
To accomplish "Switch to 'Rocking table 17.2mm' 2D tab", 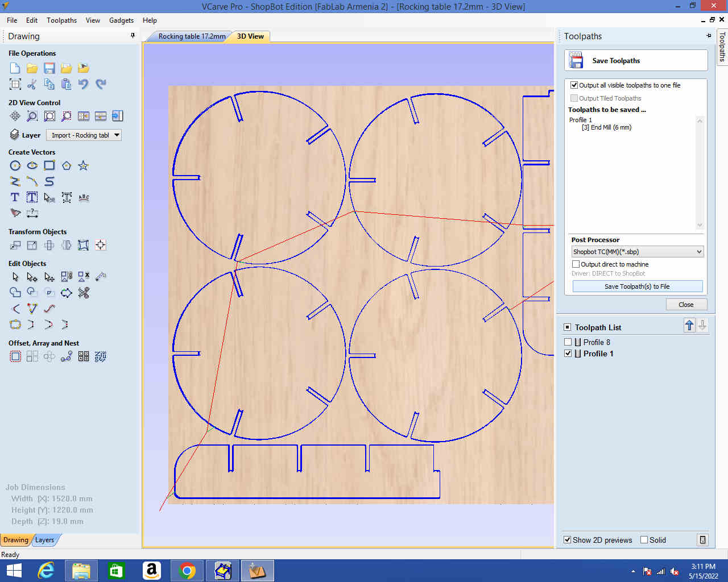I will click(192, 36).
